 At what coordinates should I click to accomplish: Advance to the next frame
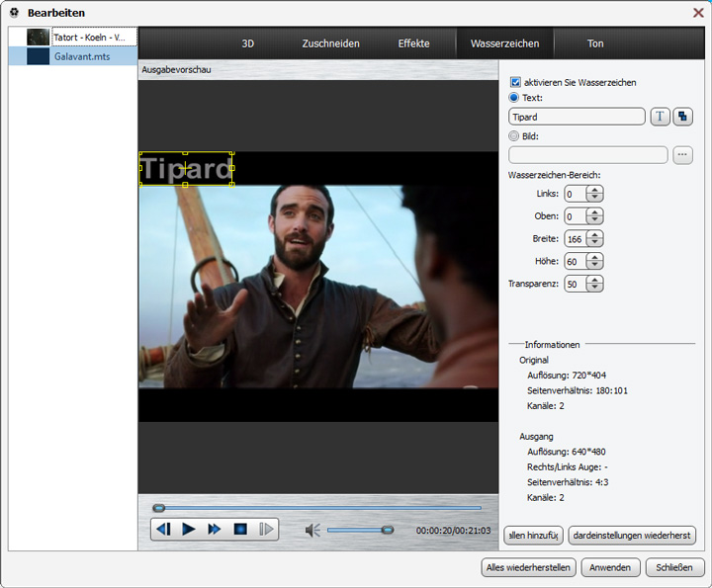(x=267, y=529)
